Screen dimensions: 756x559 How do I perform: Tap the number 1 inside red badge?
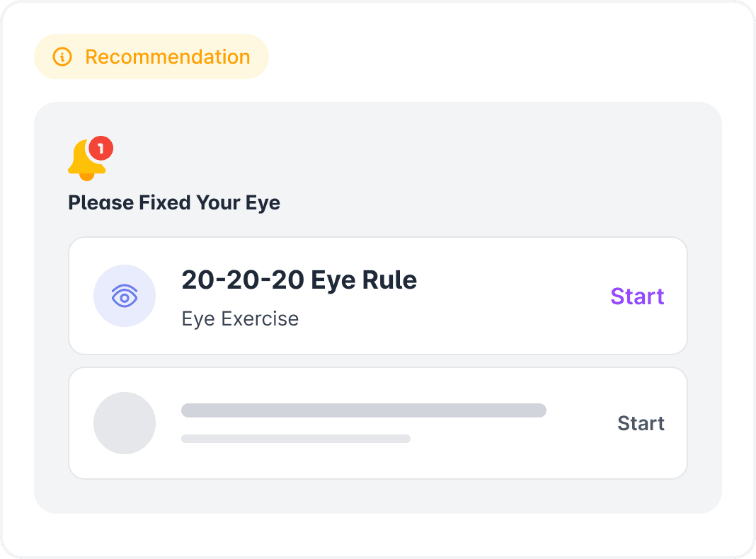point(101,149)
